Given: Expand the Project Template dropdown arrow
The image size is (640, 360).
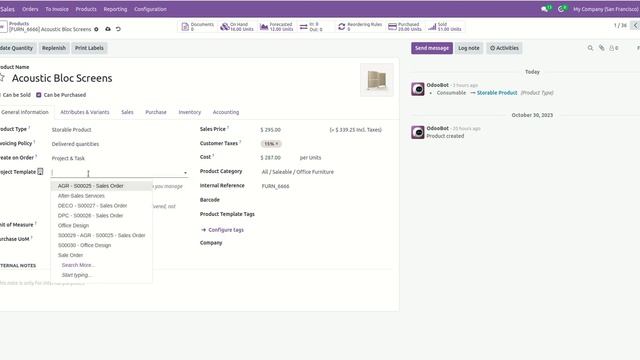Looking at the screenshot, I should click(x=185, y=173).
